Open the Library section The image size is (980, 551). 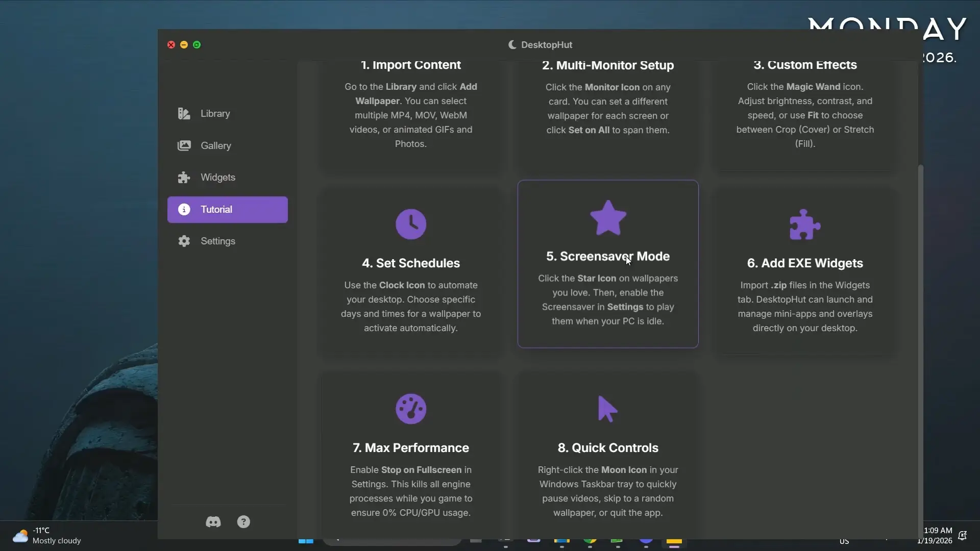click(x=227, y=114)
